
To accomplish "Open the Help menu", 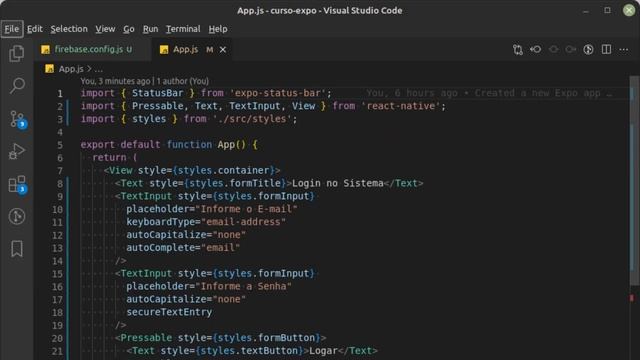I will pos(218,29).
